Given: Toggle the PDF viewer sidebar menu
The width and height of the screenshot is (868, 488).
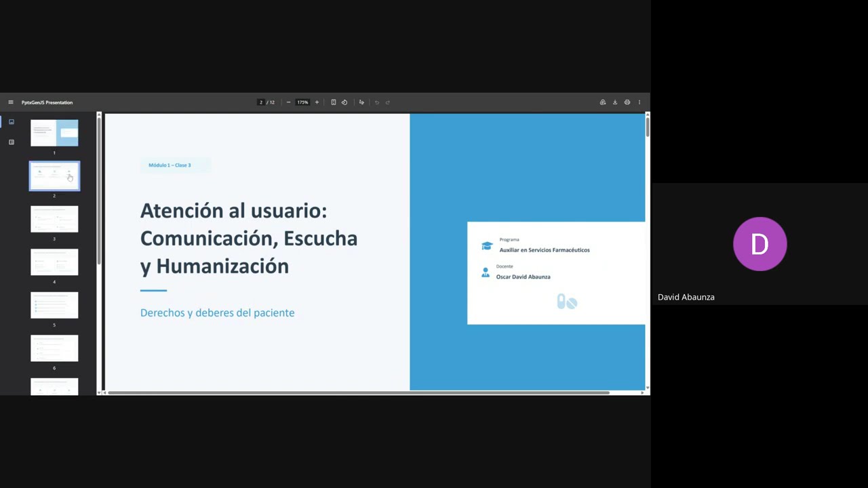Looking at the screenshot, I should pyautogui.click(x=11, y=102).
